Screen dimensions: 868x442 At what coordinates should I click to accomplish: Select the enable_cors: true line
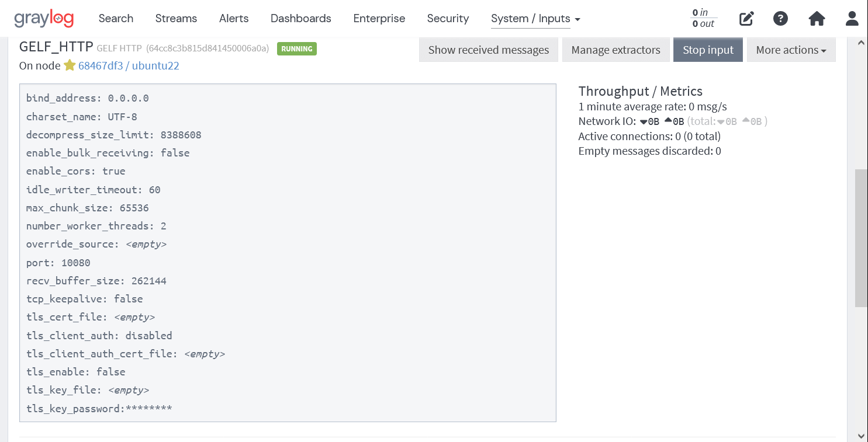76,171
